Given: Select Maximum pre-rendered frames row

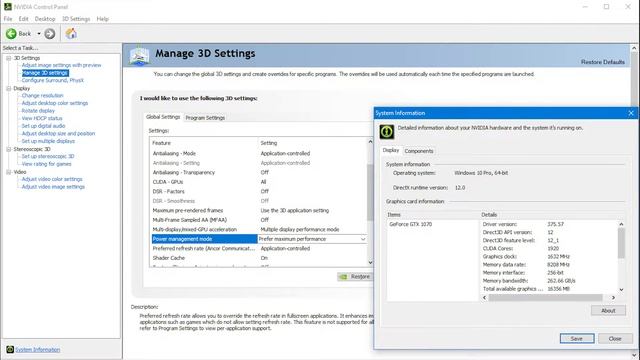Looking at the screenshot, I should click(x=259, y=211).
